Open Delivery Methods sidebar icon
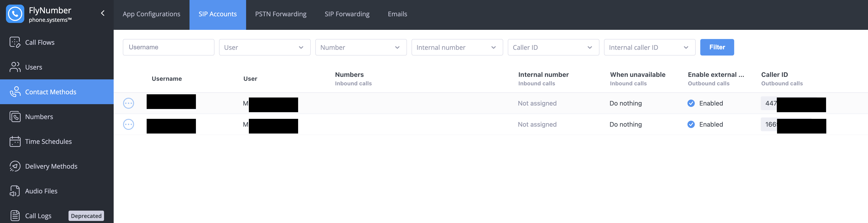 coord(15,166)
